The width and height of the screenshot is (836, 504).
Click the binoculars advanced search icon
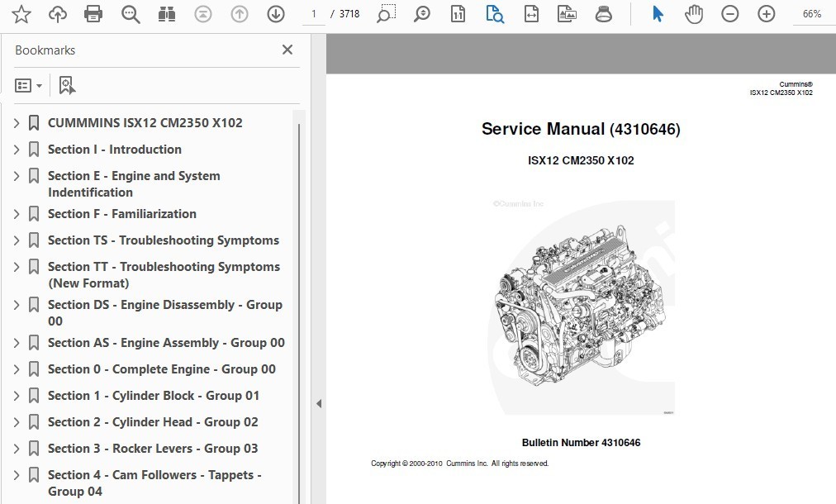pos(167,14)
